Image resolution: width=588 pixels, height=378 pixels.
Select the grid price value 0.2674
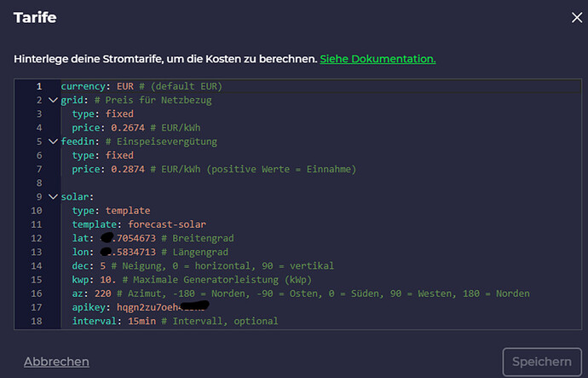point(128,128)
